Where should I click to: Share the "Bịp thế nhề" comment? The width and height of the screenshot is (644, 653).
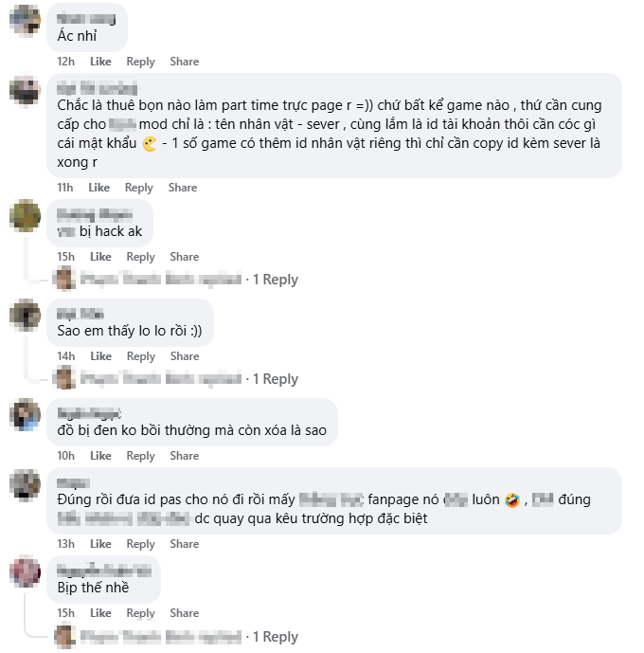click(x=184, y=613)
